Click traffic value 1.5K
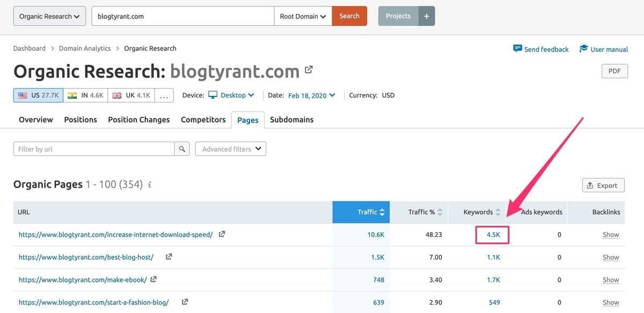The width and height of the screenshot is (644, 313). pyautogui.click(x=378, y=257)
